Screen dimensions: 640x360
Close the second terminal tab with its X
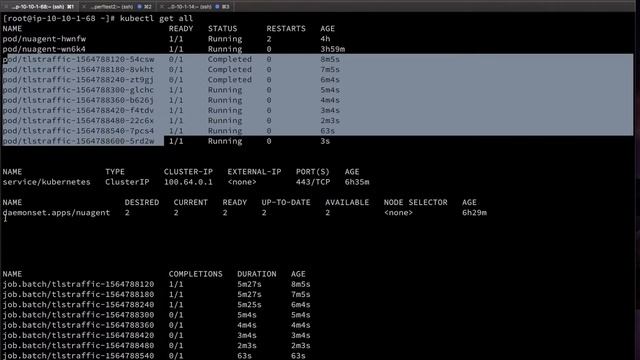click(x=84, y=7)
